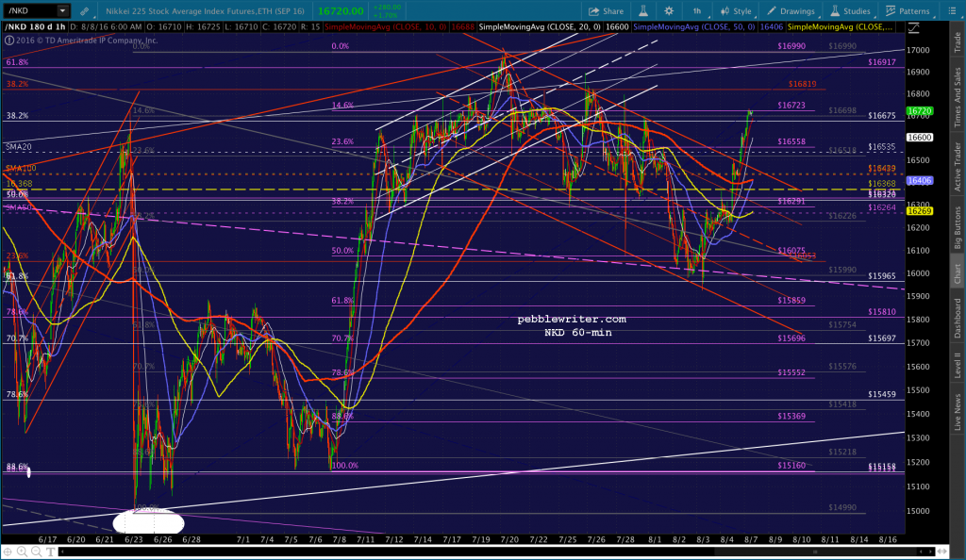Click the chart scale icon above price axis

pyautogui.click(x=913, y=27)
